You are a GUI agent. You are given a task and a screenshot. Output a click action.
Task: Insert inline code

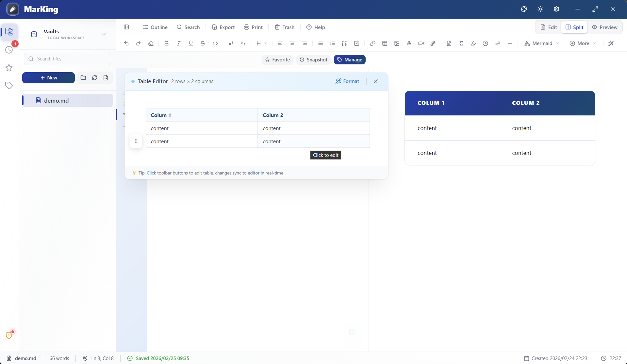[x=215, y=43]
